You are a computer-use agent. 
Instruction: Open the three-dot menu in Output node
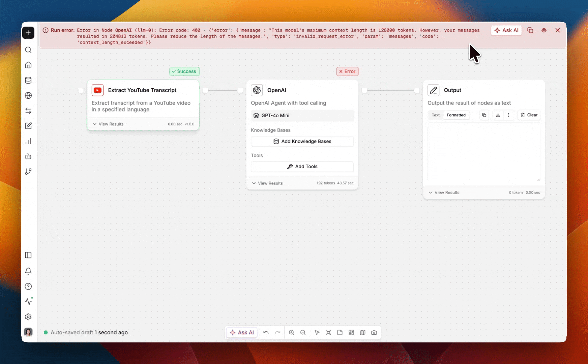pos(508,115)
